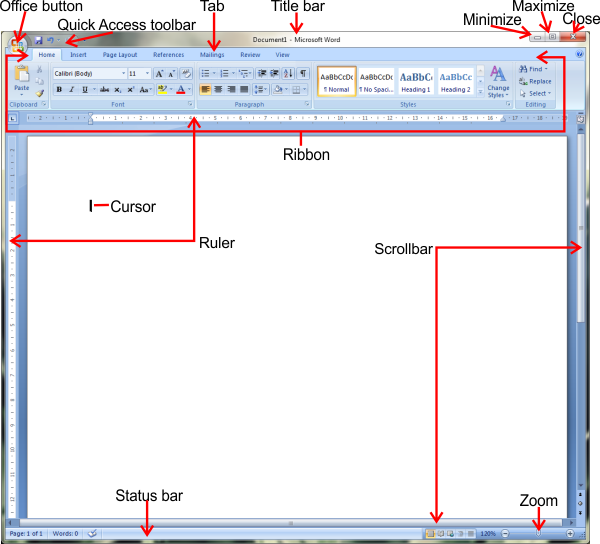Image resolution: width=600 pixels, height=544 pixels.
Task: Select the Format Painter brush
Action: 39,93
